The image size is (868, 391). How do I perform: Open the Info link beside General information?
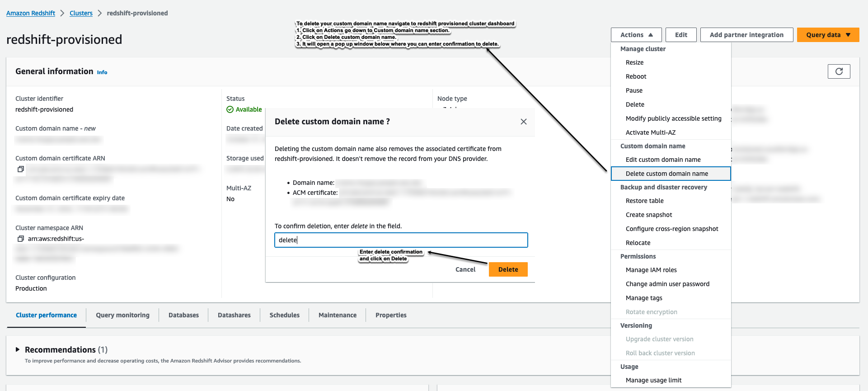[x=102, y=72]
